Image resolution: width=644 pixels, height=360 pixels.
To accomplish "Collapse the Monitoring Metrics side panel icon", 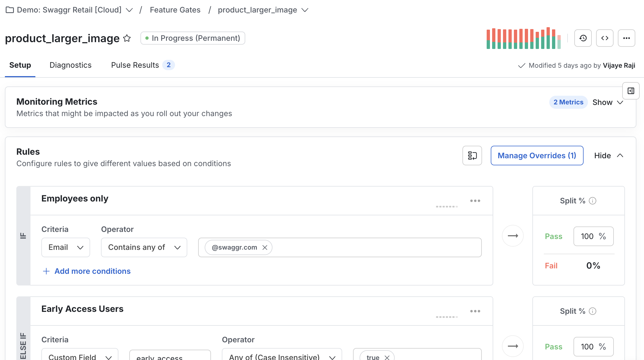I will coord(631,91).
